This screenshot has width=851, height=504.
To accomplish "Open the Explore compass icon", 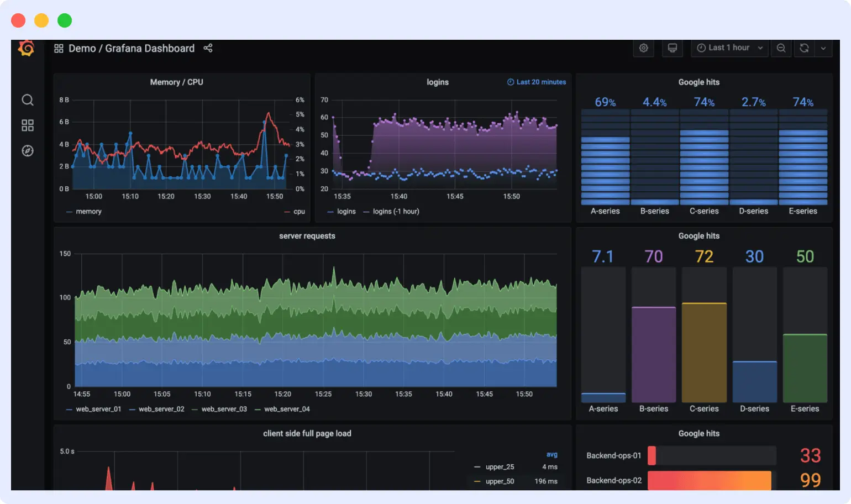I will tap(28, 151).
